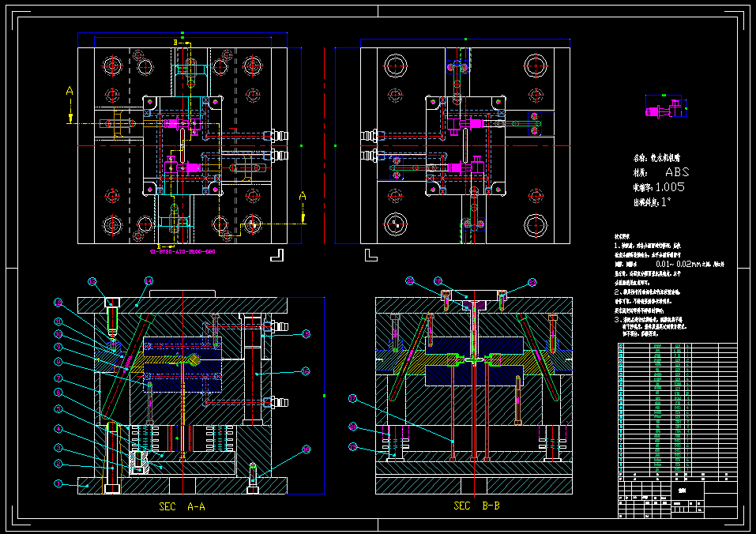The image size is (756, 534).
Task: Click balloon 21 above SEC B-B
Action: tap(410, 280)
